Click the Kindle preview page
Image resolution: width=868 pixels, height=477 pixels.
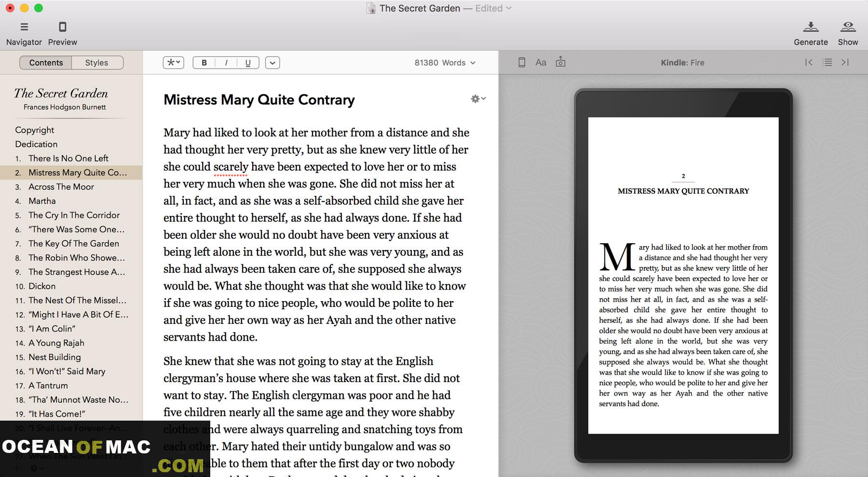pyautogui.click(x=683, y=275)
